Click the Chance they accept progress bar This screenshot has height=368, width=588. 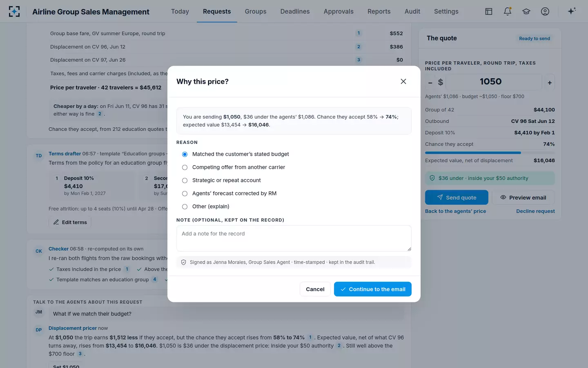point(490,153)
